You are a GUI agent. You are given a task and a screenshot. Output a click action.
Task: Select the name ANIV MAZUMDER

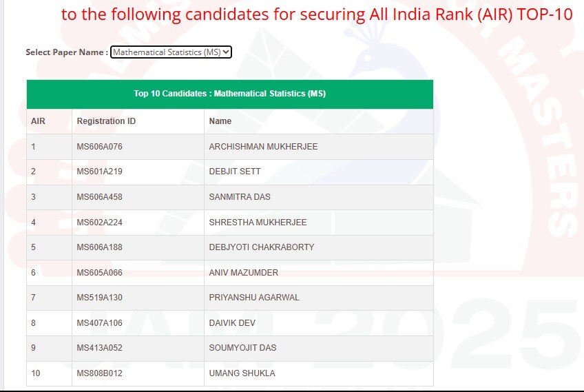244,273
